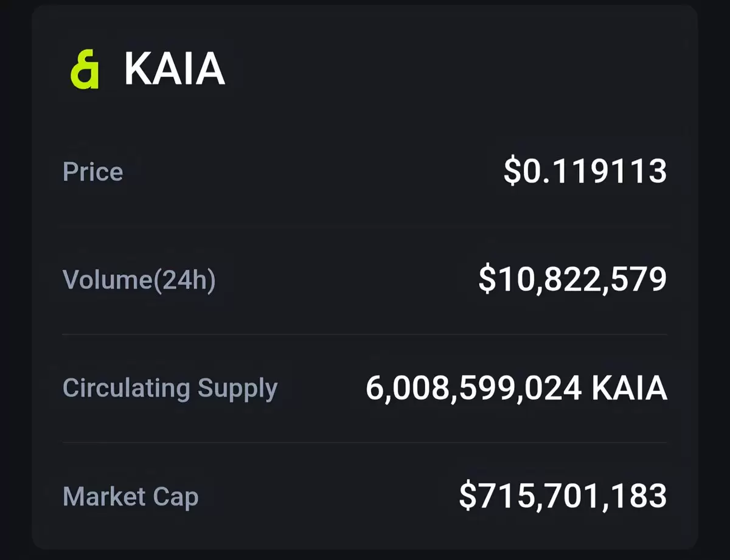730x560 pixels.
Task: Click the green KAIA logo icon
Action: tap(85, 70)
